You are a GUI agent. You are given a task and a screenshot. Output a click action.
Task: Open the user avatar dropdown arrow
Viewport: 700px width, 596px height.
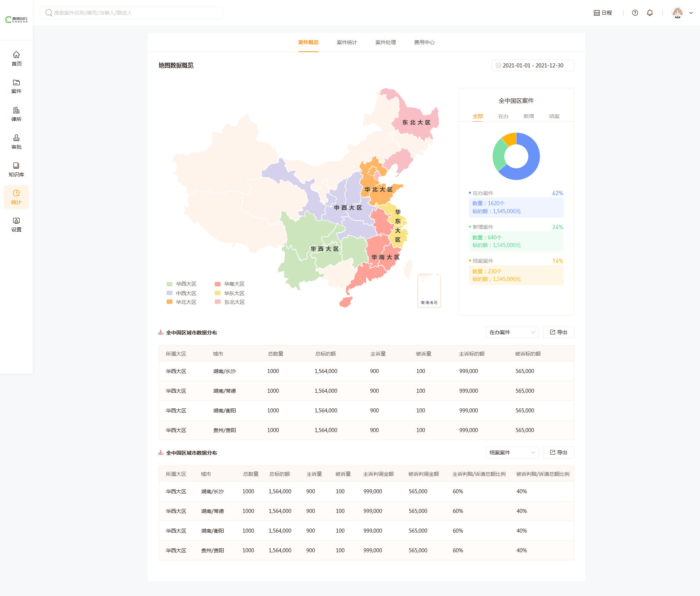[691, 13]
